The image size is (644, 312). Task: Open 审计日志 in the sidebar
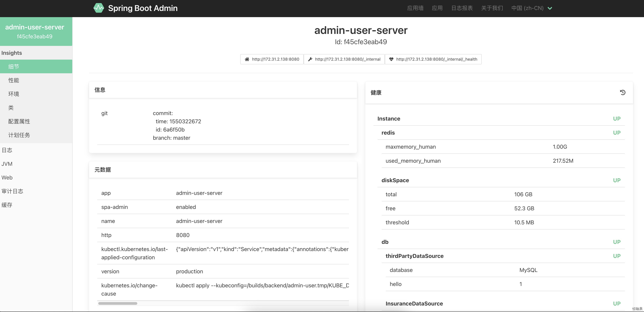pos(36,191)
